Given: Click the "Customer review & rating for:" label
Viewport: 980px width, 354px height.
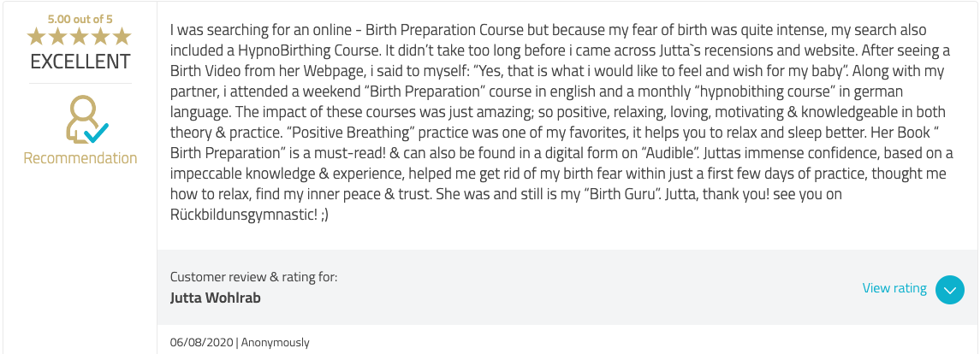Looking at the screenshot, I should coord(253,276).
